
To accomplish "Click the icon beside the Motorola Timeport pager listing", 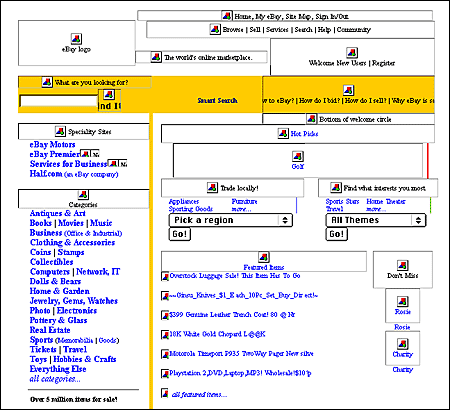I will (165, 354).
